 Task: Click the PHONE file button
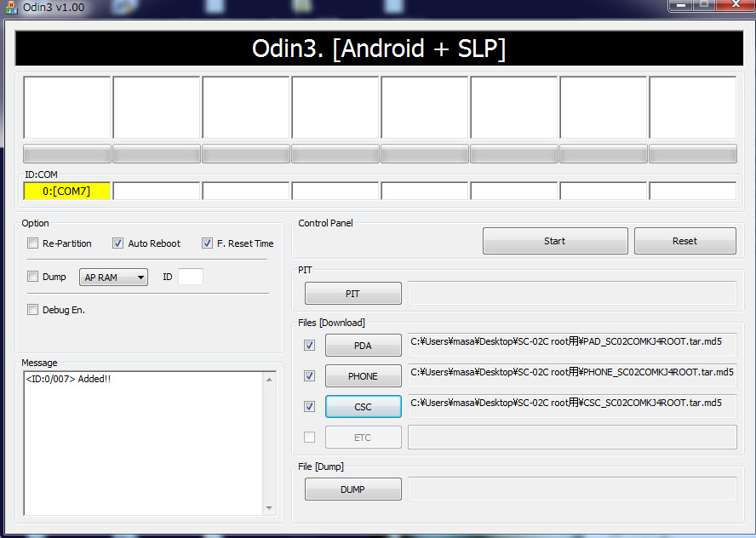(363, 376)
